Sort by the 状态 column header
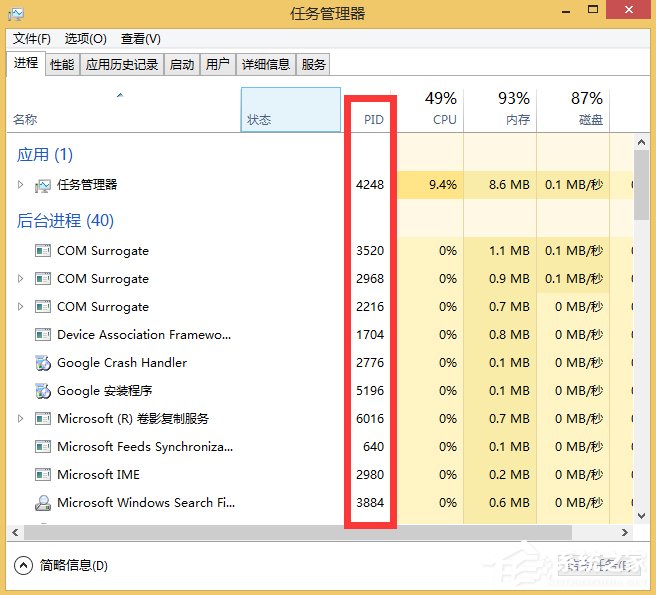Viewport: 656px width, 595px height. pos(291,110)
